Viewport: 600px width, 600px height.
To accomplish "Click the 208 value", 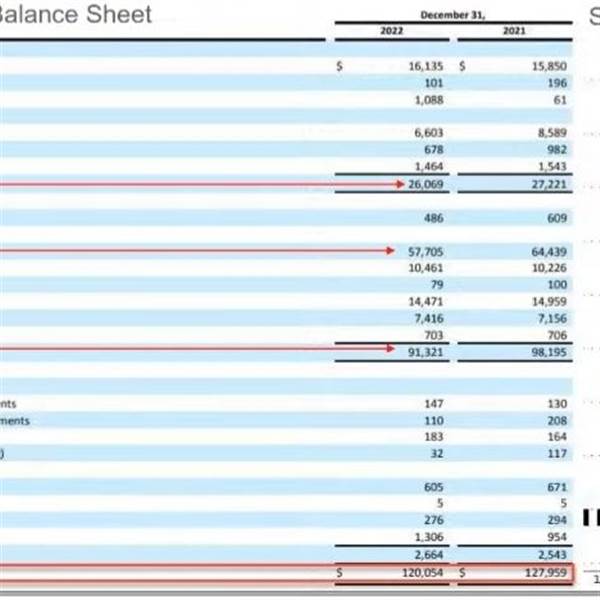I will tap(557, 421).
